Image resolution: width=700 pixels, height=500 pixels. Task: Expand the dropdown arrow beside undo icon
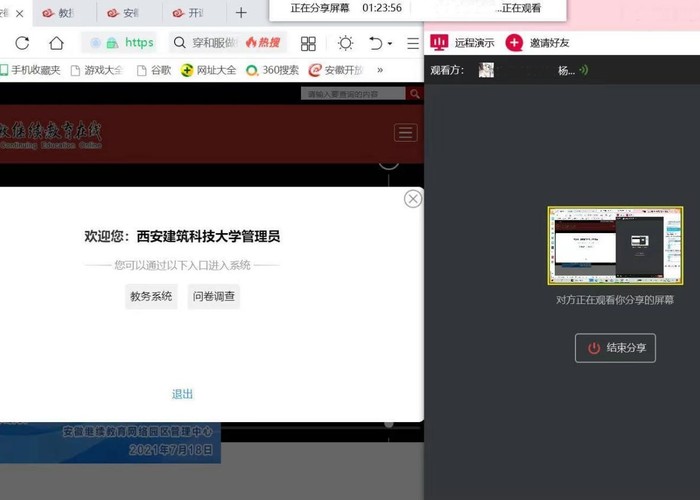(x=389, y=44)
